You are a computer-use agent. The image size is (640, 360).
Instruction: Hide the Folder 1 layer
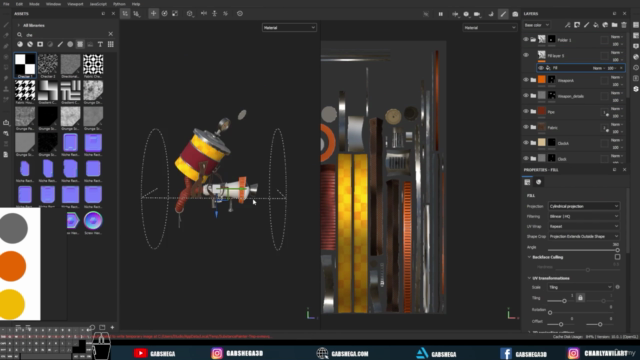point(526,40)
